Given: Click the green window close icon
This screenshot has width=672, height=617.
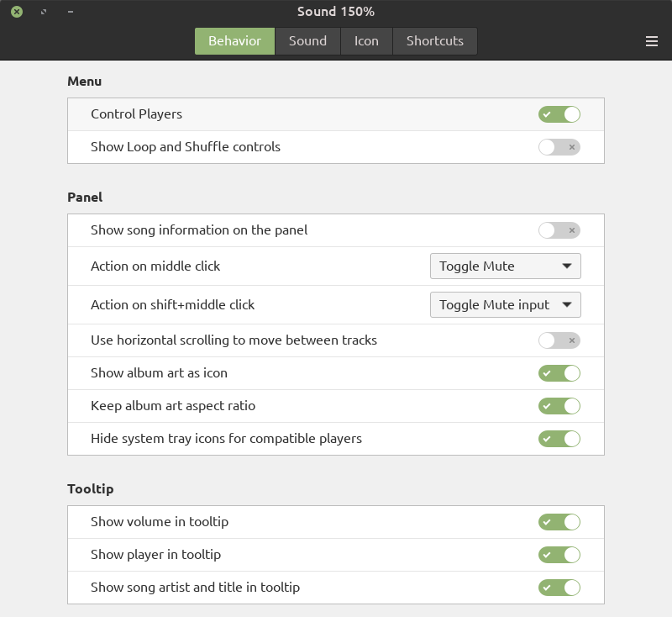Looking at the screenshot, I should coord(17,12).
